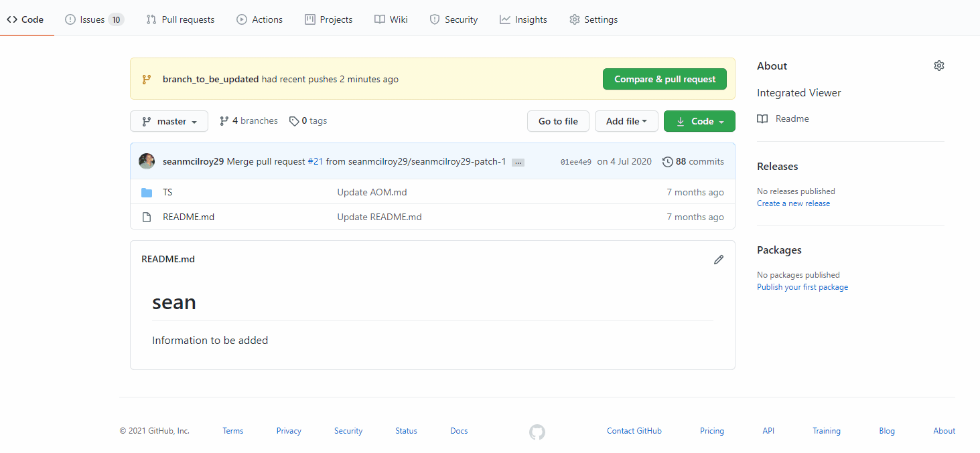Click the GitHub logo in the footer
This screenshot has width=980, height=453.
(537, 432)
